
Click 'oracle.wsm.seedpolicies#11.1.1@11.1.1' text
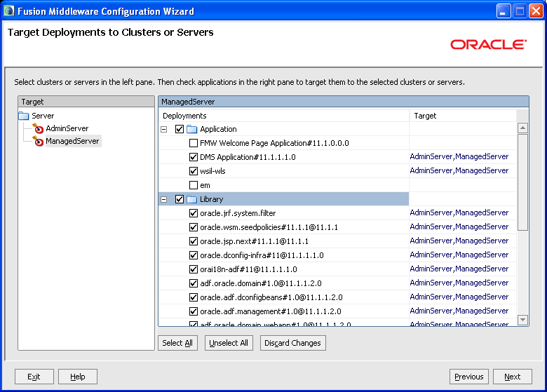click(x=269, y=227)
